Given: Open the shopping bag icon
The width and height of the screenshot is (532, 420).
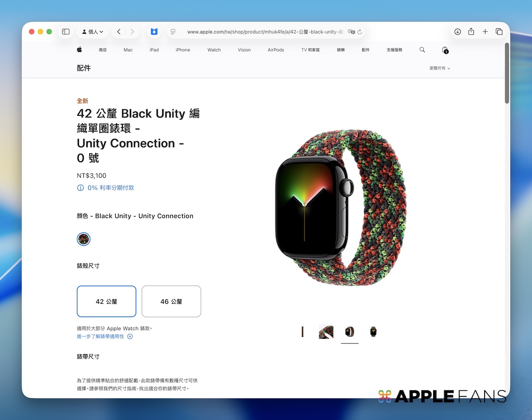Looking at the screenshot, I should (x=445, y=50).
